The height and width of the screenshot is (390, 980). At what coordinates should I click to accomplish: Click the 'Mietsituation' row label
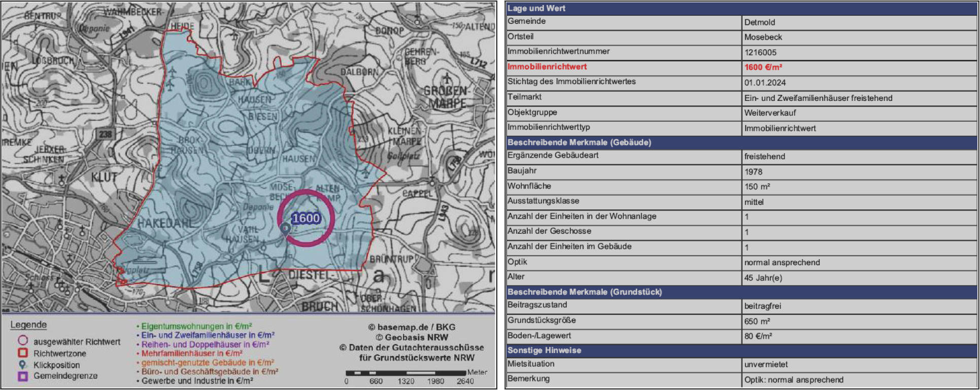pos(531,364)
